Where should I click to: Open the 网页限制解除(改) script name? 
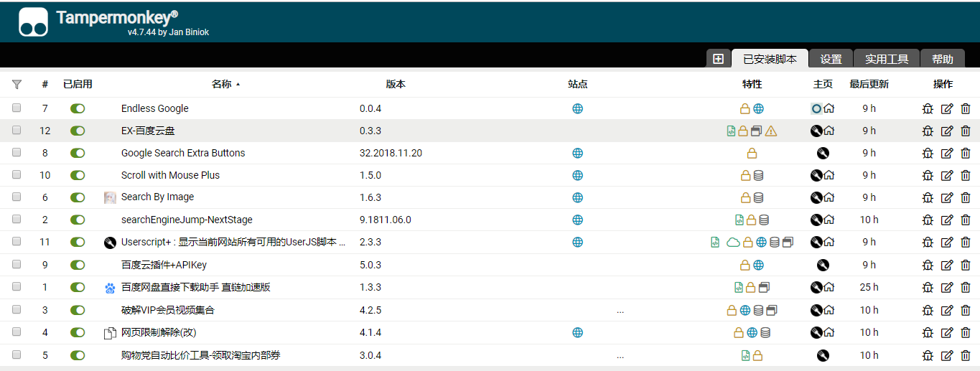[x=159, y=332]
